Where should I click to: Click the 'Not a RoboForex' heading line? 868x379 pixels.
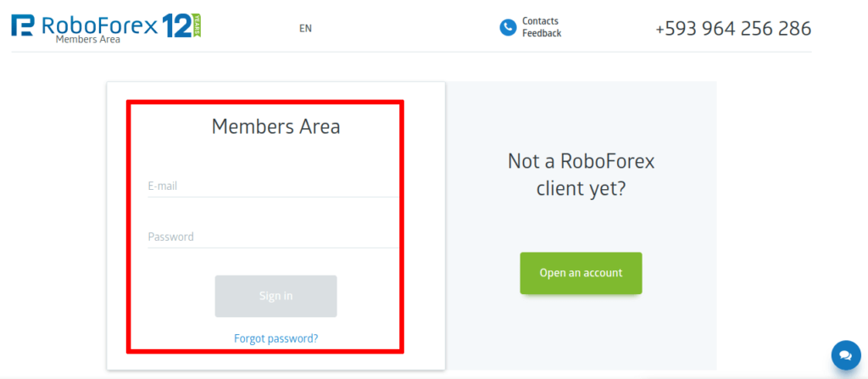tap(581, 161)
